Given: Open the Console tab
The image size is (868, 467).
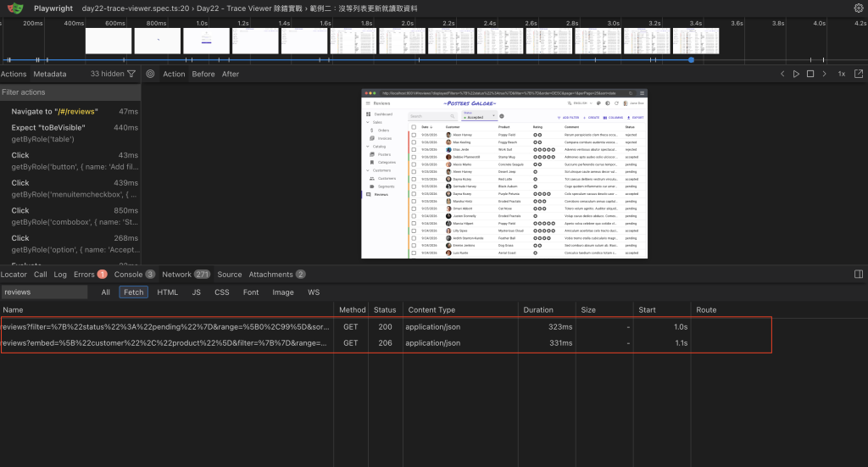Looking at the screenshot, I should pyautogui.click(x=135, y=274).
